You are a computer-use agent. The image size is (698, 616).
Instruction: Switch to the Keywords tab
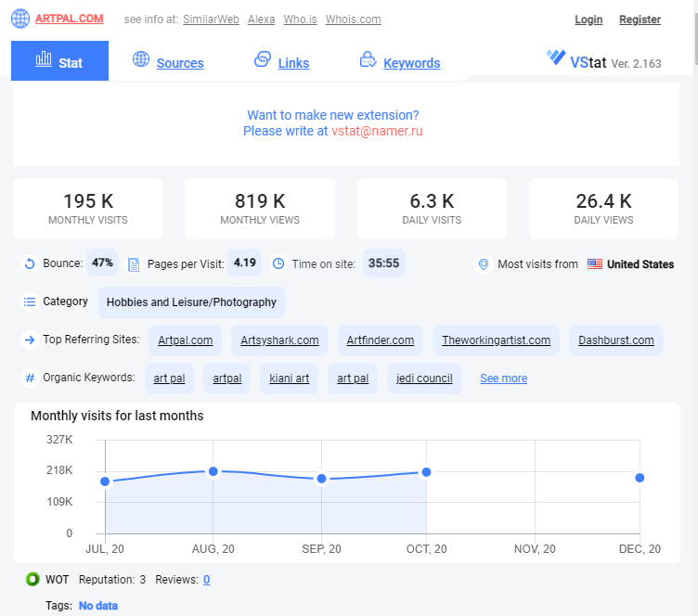[412, 63]
